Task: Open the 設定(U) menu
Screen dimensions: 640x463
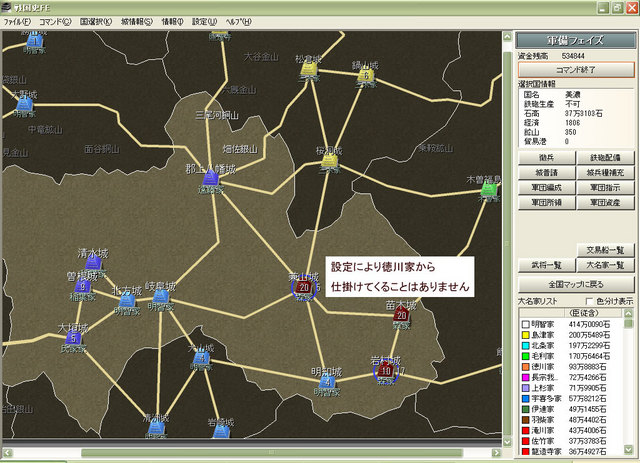Action: (x=204, y=22)
